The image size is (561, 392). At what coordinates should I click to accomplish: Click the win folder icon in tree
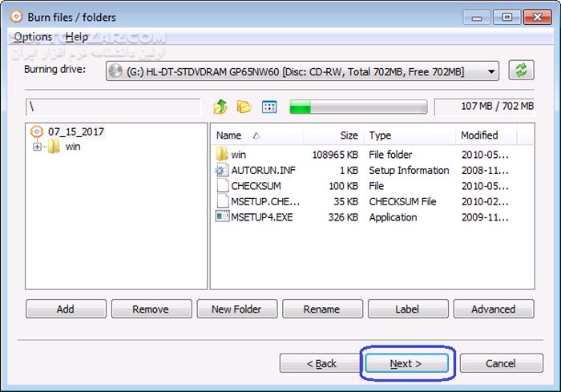tap(54, 147)
